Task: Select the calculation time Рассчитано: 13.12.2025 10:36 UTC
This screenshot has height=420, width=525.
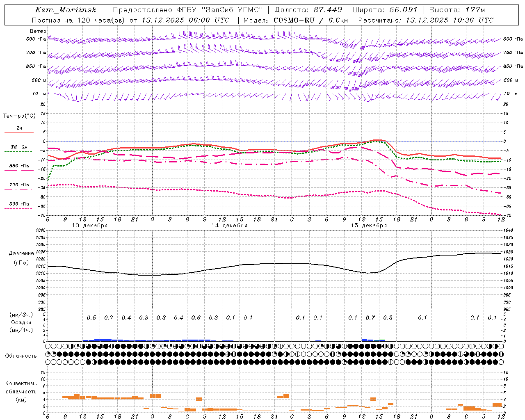Action: coord(426,20)
